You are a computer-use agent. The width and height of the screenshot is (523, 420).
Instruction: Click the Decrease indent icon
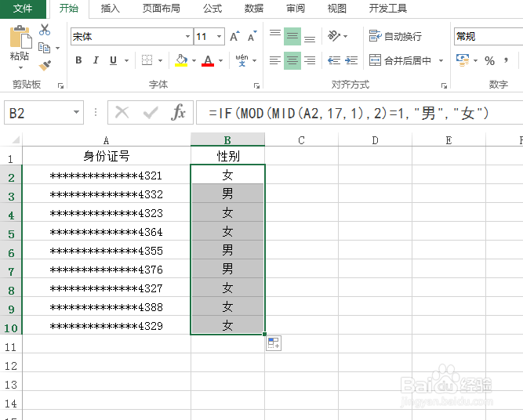click(x=334, y=60)
